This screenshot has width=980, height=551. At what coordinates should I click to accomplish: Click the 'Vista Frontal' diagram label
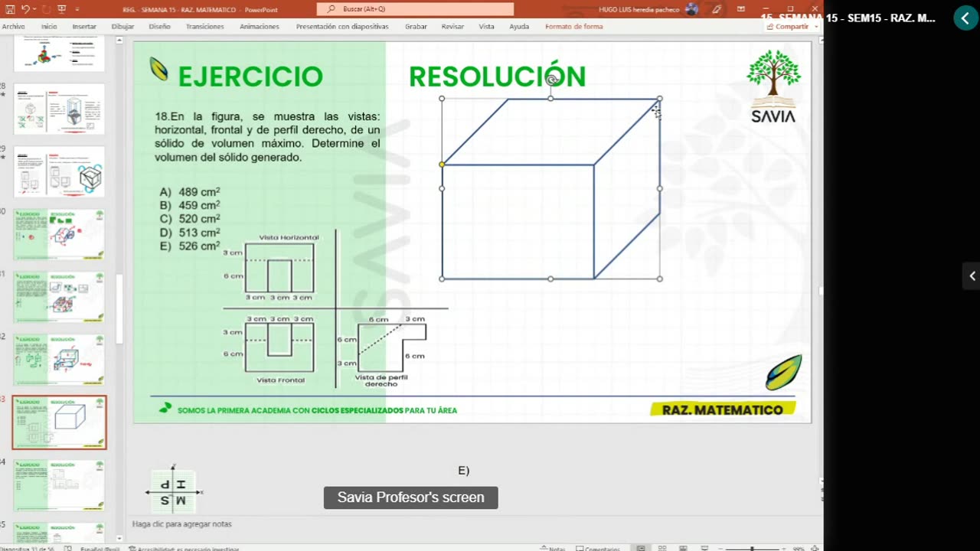tap(280, 380)
